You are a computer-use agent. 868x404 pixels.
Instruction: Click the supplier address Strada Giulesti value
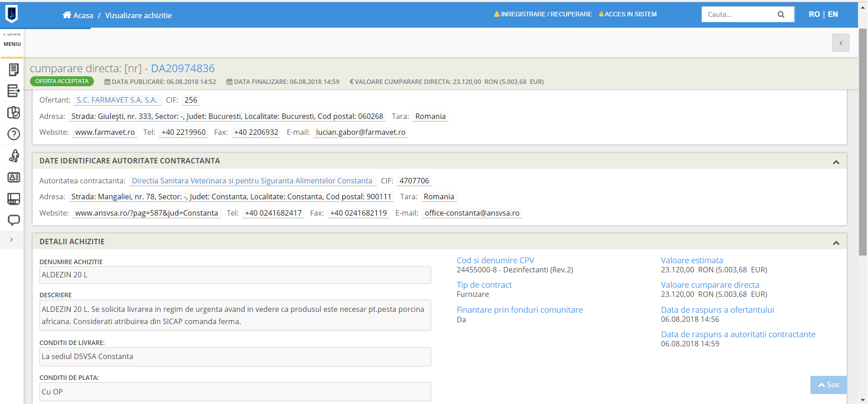click(x=227, y=117)
